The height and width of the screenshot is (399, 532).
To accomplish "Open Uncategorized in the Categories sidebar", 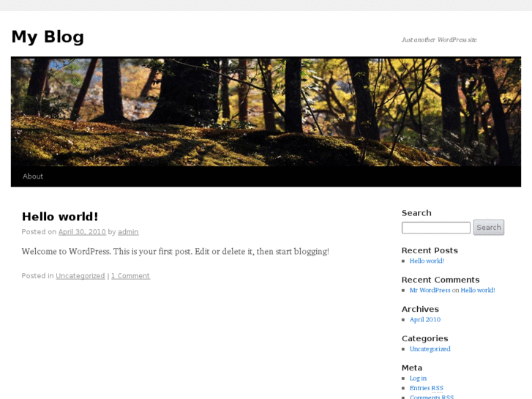I will pyautogui.click(x=430, y=349).
